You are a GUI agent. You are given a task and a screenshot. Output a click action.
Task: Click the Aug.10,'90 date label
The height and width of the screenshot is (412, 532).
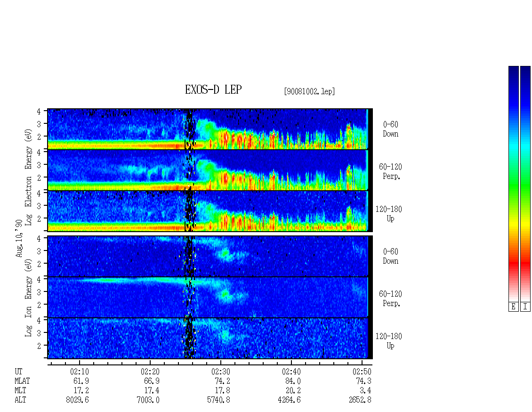pyautogui.click(x=19, y=238)
